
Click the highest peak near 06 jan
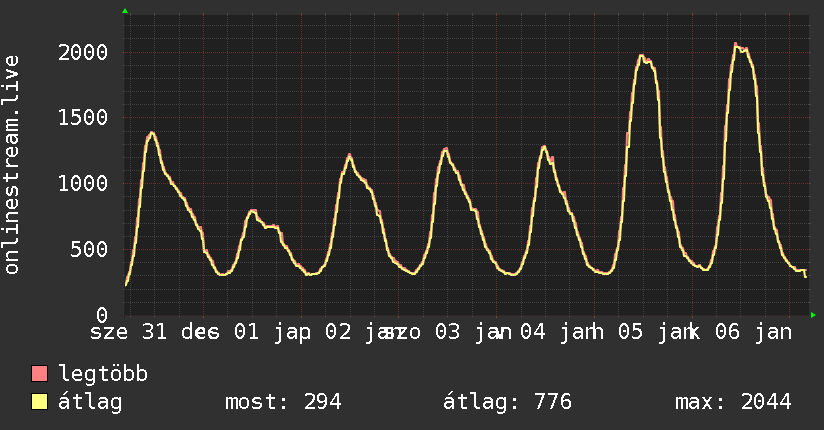pos(736,44)
